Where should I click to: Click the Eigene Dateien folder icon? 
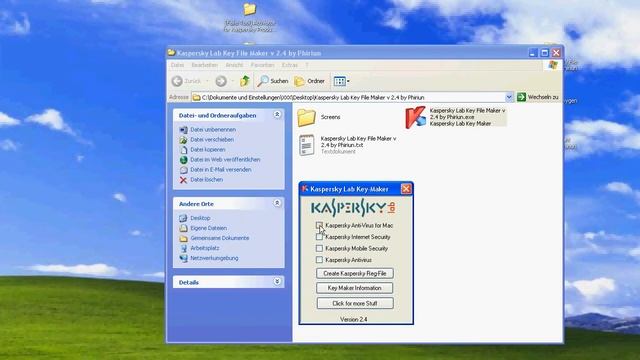184,228
